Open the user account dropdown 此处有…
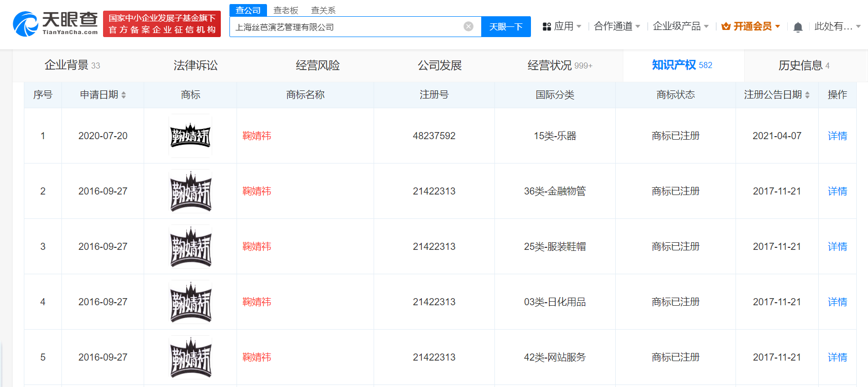This screenshot has height=387, width=868. pos(837,26)
